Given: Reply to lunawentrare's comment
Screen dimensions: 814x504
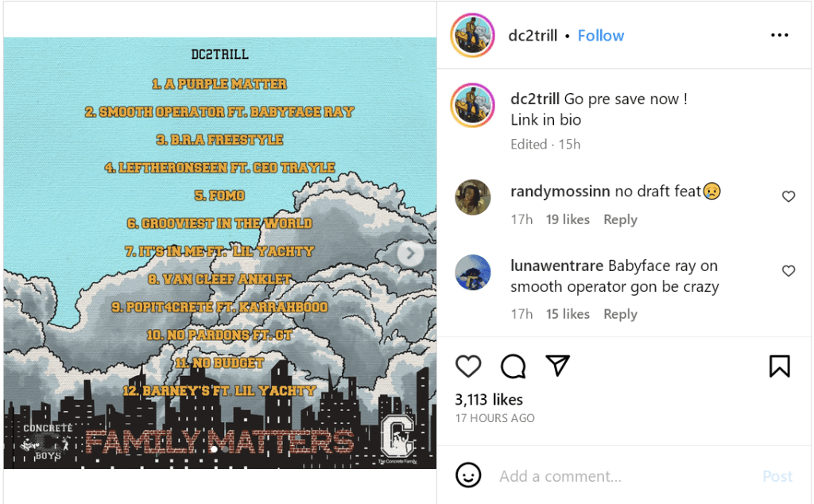Looking at the screenshot, I should coord(620,314).
